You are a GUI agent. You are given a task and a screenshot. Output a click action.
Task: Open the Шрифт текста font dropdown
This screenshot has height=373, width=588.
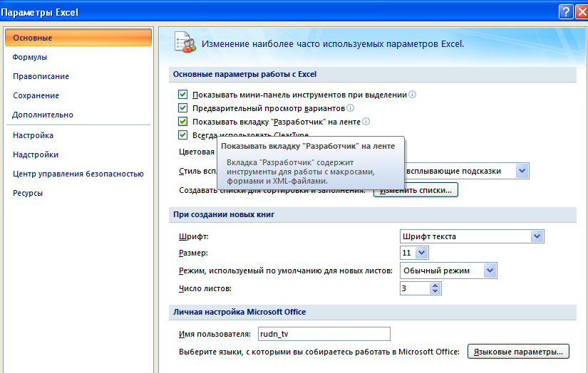pyautogui.click(x=537, y=236)
